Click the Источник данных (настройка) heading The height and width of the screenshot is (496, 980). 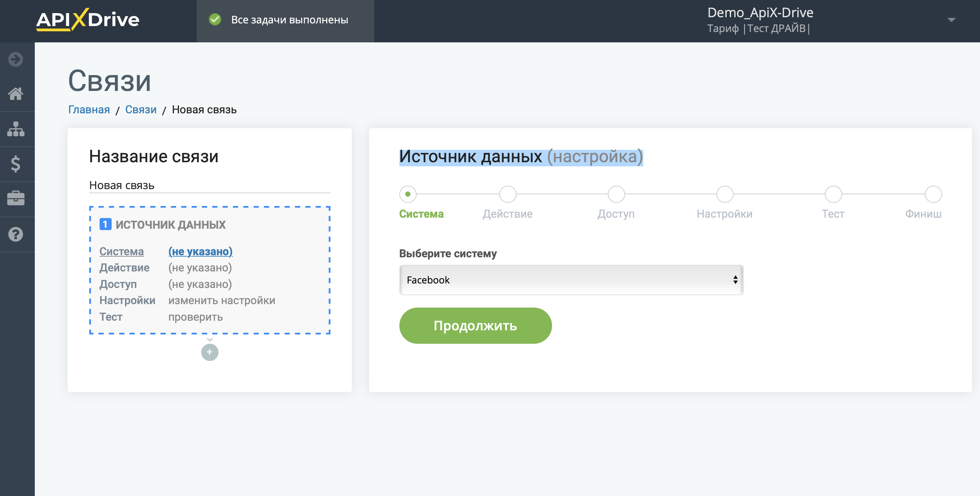coord(521,157)
